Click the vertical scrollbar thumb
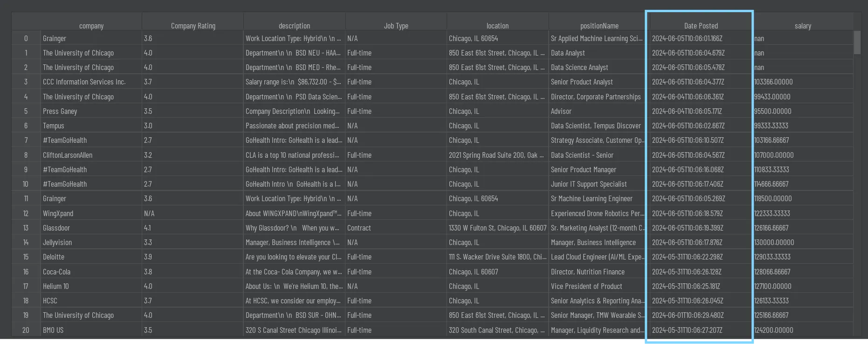868x344 pixels. click(857, 42)
